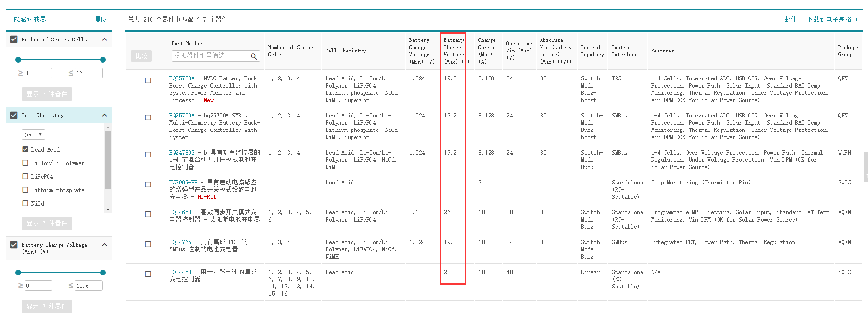Viewport: 868px width, 313px height.
Task: Sort by Features column header
Action: coord(662,51)
